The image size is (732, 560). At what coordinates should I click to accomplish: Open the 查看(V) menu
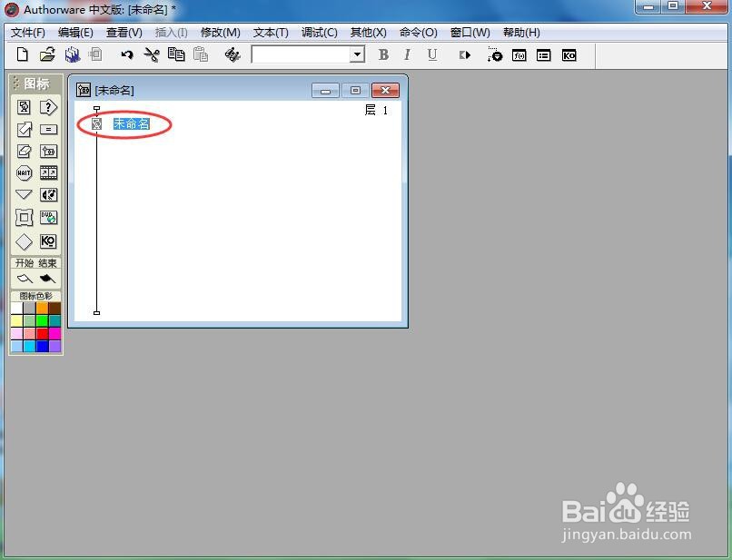[124, 32]
